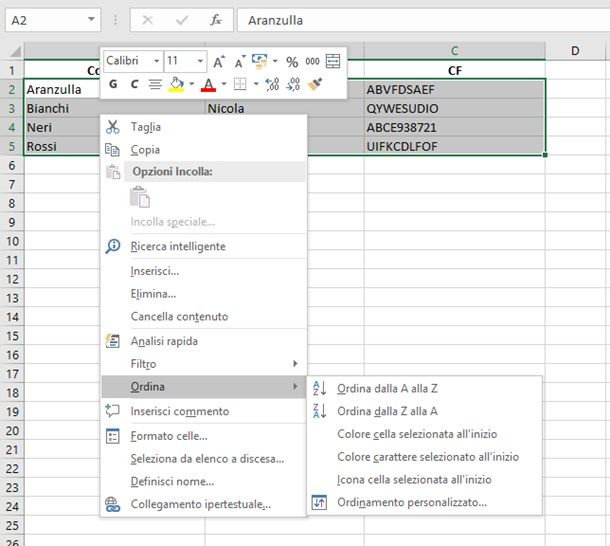
Task: Click the paste option clipboard icon
Action: 140,197
